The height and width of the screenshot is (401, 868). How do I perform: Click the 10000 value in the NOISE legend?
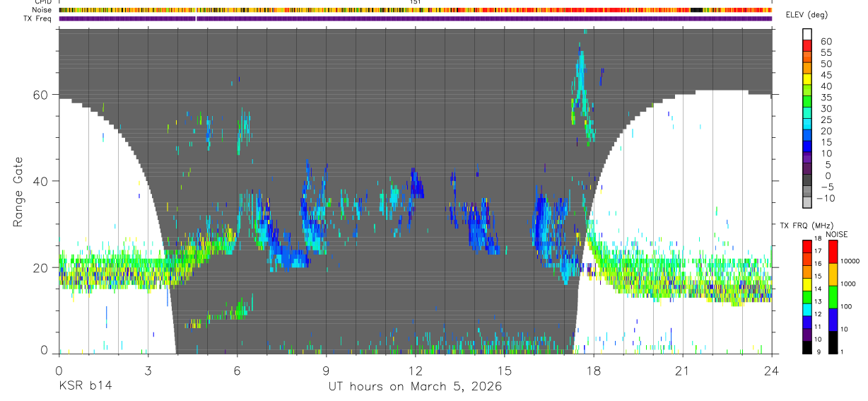click(851, 262)
